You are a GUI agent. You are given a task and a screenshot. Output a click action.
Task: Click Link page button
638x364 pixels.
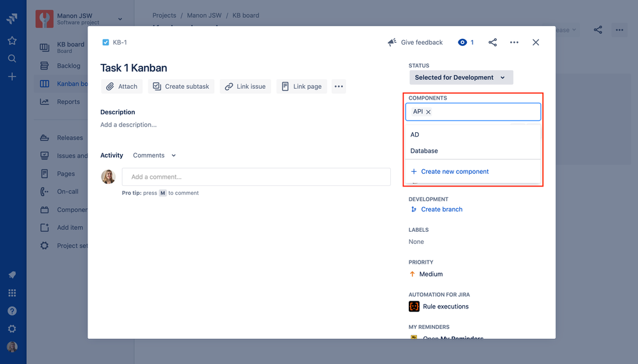[x=301, y=86]
